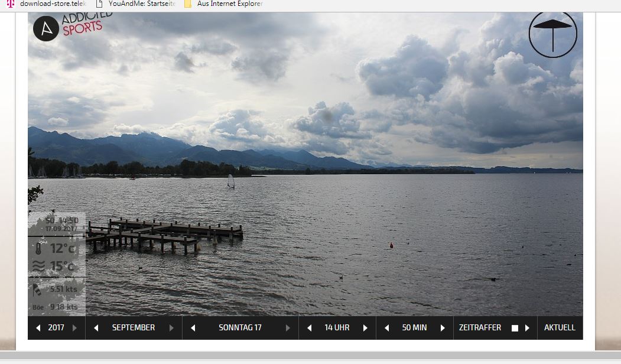The width and height of the screenshot is (621, 364).
Task: Click the year value 2017
Action: (56, 327)
